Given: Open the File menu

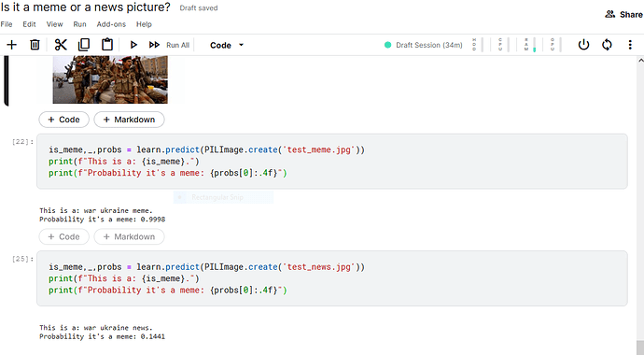Looking at the screenshot, I should [x=7, y=24].
